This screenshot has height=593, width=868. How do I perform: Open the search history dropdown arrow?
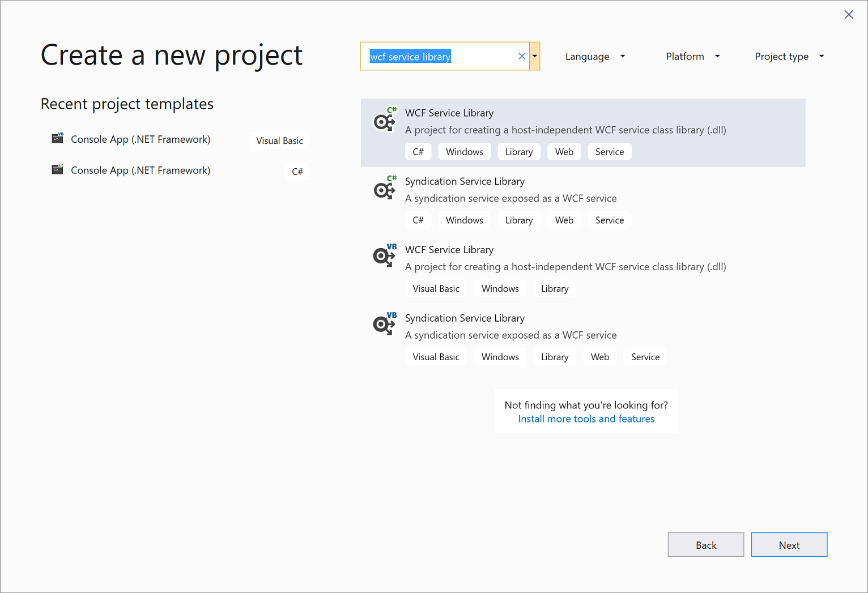tap(534, 56)
